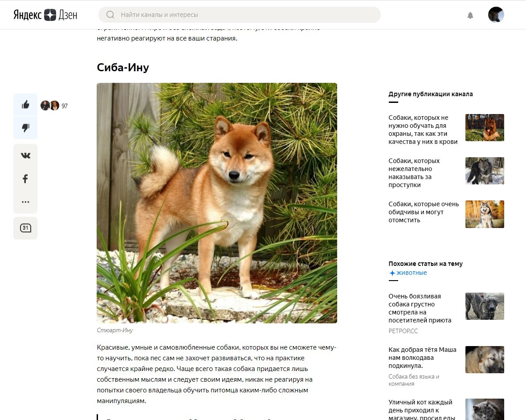Share article to Facebook
This screenshot has height=420, width=526.
[25, 179]
